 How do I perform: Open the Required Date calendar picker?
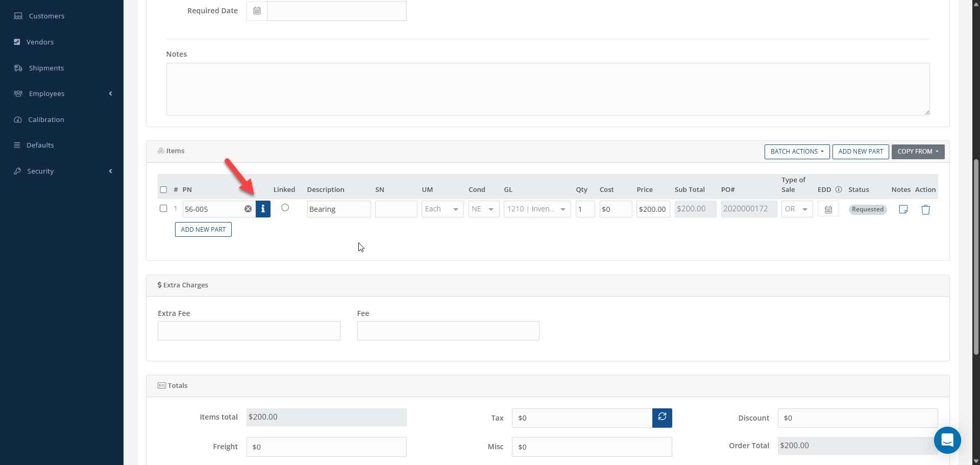click(257, 11)
